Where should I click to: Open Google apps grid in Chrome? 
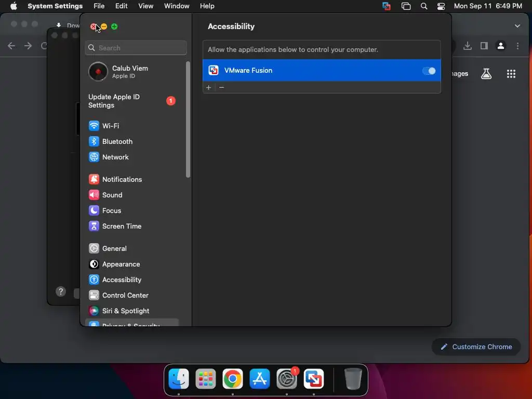pos(511,74)
